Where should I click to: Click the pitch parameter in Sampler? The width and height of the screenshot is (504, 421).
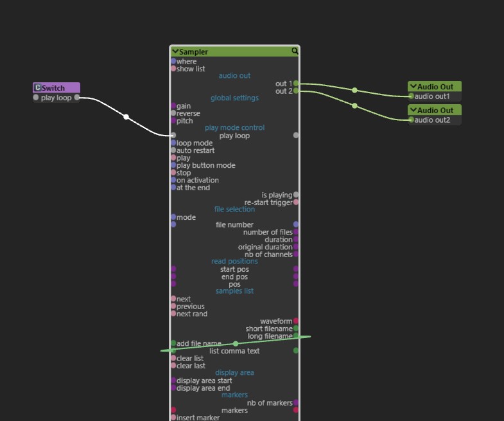tap(184, 121)
